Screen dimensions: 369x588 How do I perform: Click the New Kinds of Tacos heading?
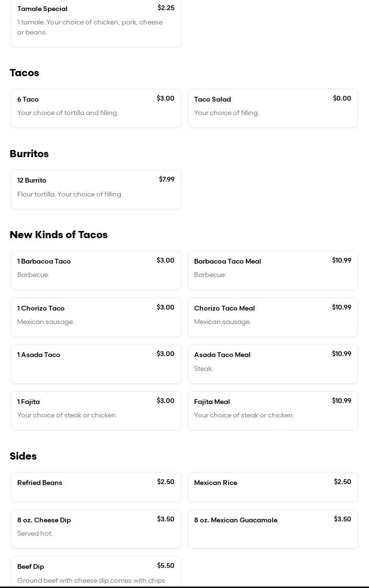click(x=58, y=235)
